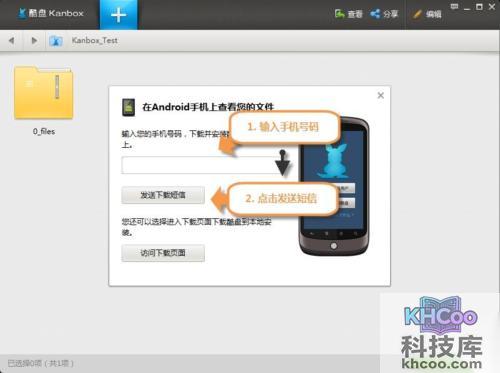Viewport: 500px width, 373px height.
Task: Click the Kanbox_Test breadcrumb
Action: pos(95,40)
